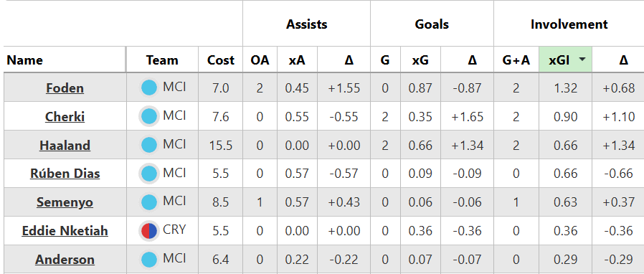Click the Man City badge beside Foden
Image resolution: width=644 pixels, height=274 pixels.
point(149,88)
